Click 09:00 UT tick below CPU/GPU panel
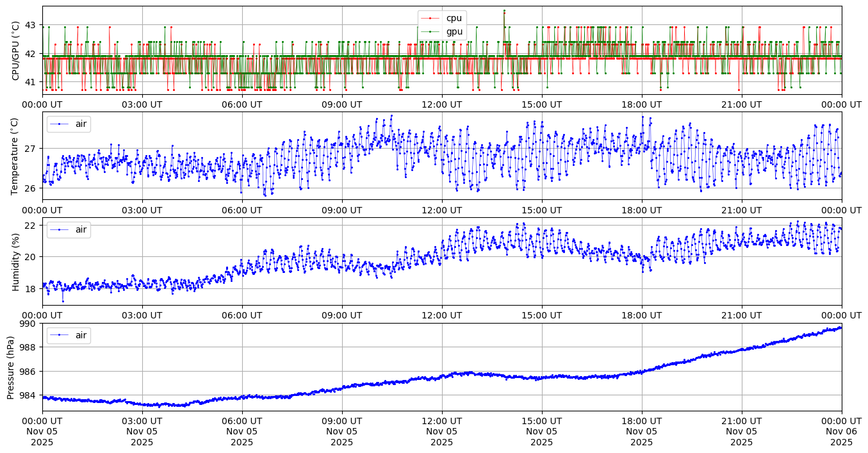 [x=341, y=104]
